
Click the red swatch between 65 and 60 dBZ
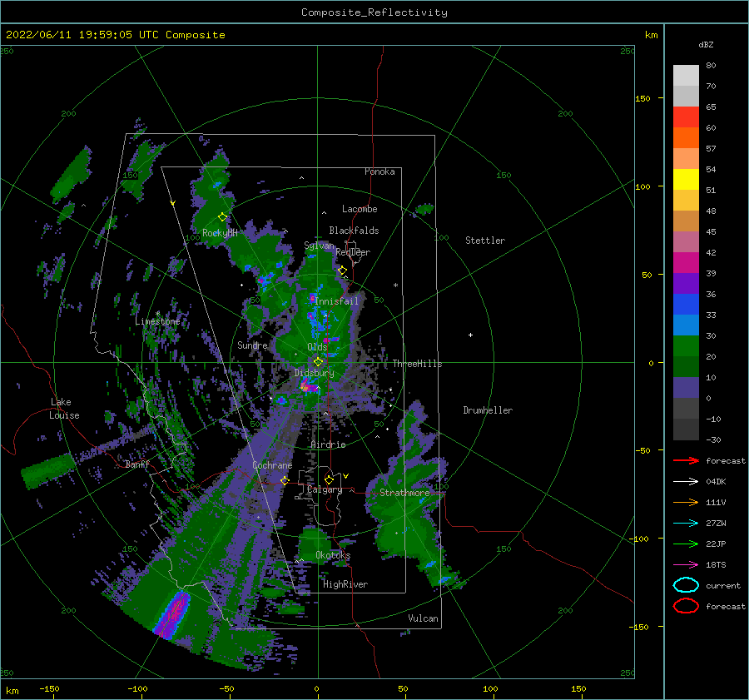point(686,117)
